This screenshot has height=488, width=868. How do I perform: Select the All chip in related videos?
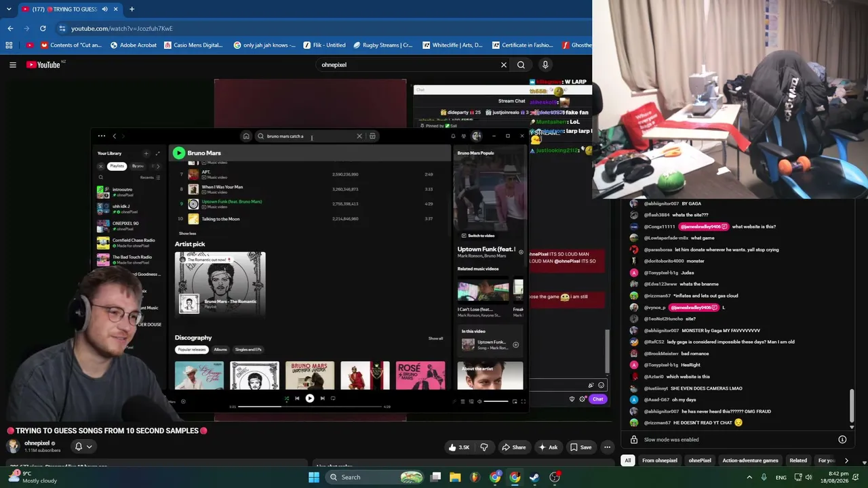pos(628,461)
